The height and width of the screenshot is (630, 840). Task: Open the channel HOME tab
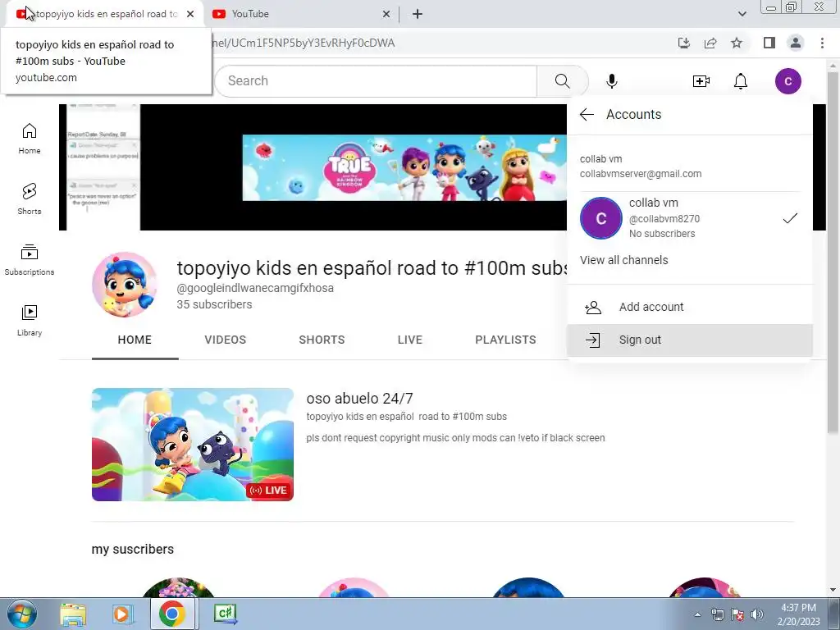pos(135,340)
